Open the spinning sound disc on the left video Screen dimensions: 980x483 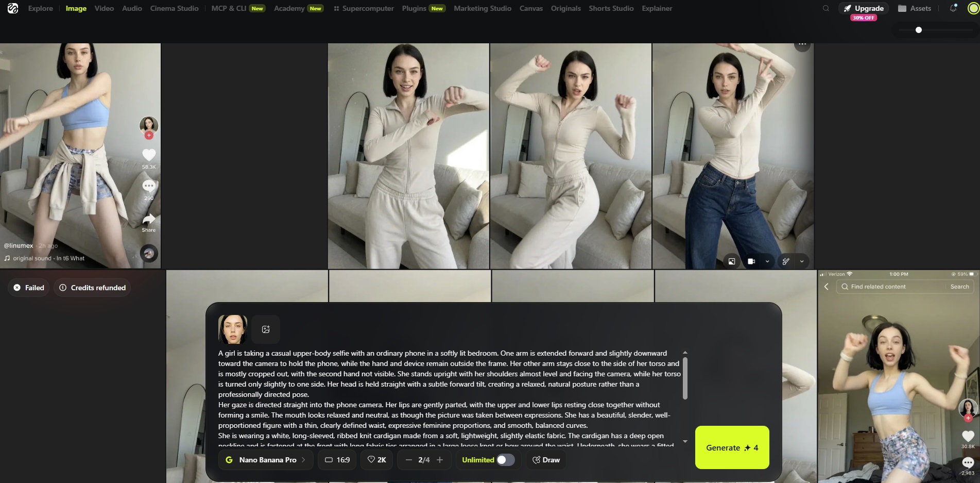[149, 253]
